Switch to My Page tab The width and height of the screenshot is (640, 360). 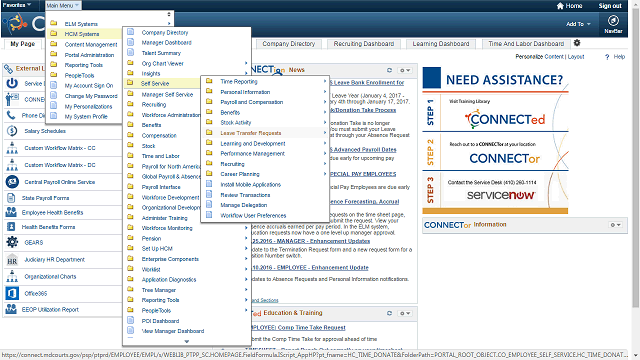pos(23,44)
